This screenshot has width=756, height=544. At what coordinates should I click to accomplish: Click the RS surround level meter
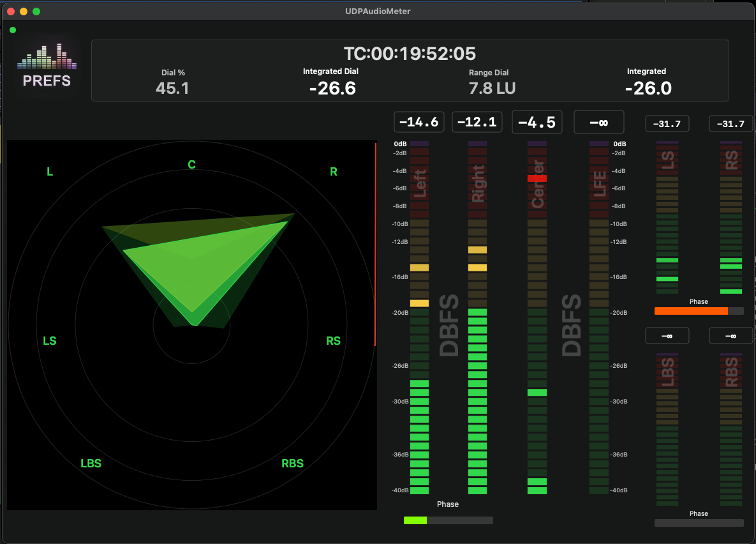point(731,217)
